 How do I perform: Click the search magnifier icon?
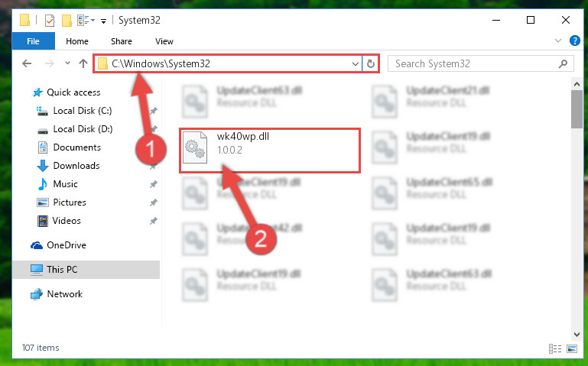coord(563,63)
